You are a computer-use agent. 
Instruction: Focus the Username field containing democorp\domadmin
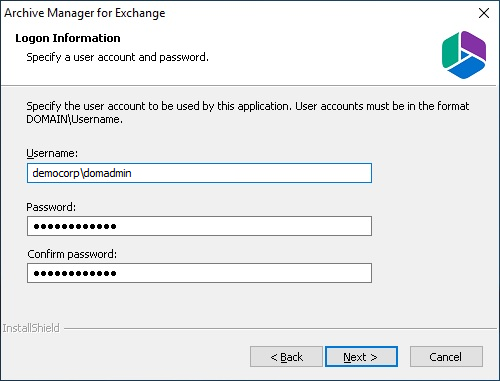199,173
